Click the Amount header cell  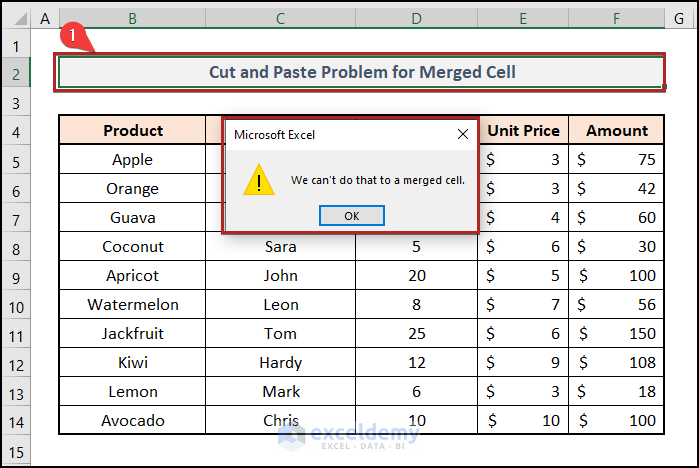click(617, 131)
